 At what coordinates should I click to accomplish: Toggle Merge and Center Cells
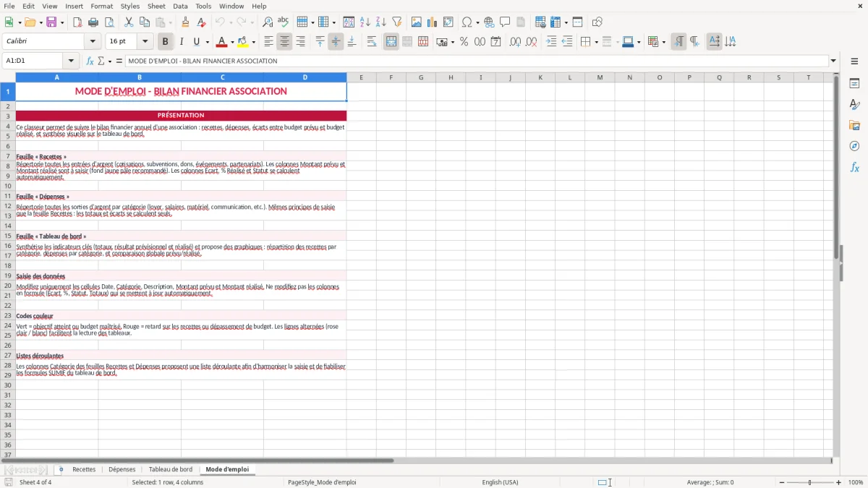391,42
